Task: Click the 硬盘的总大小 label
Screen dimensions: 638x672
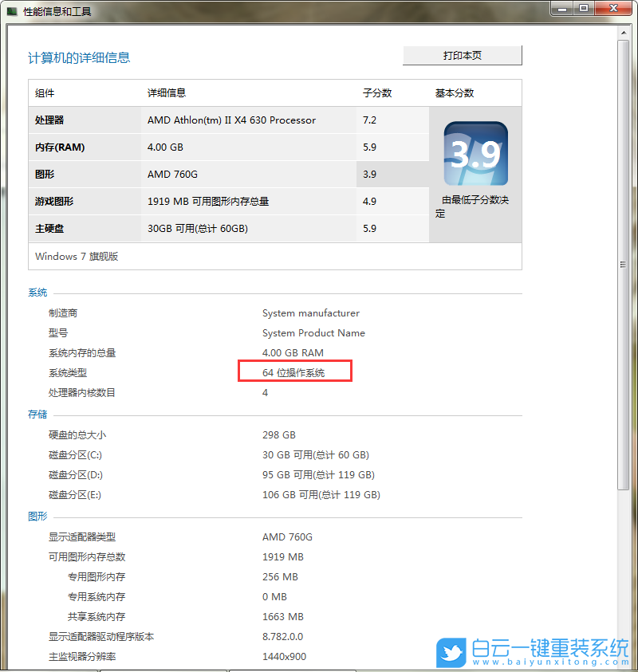Action: pyautogui.click(x=80, y=434)
